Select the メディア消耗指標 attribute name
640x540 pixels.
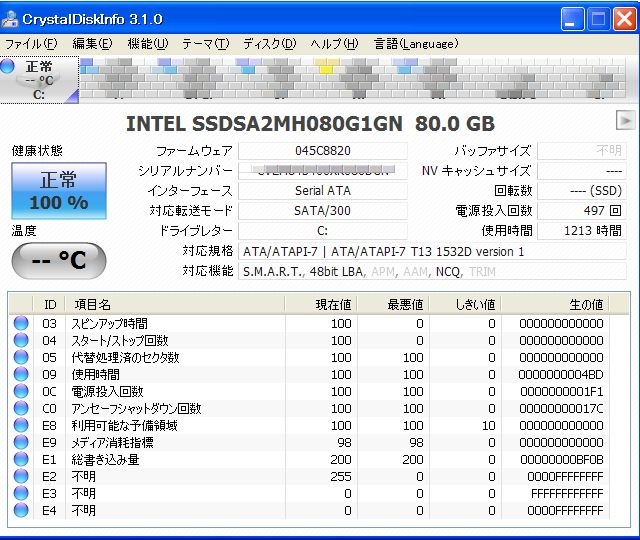click(112, 442)
